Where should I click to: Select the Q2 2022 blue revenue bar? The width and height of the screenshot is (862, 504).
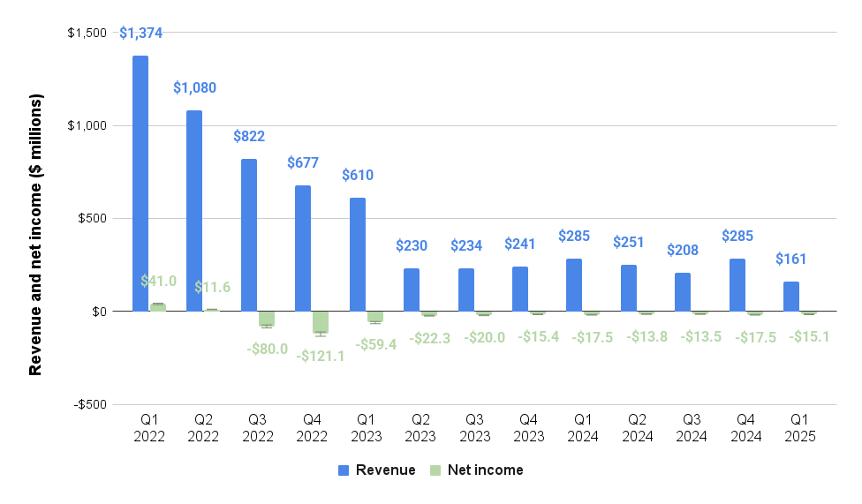pyautogui.click(x=194, y=211)
